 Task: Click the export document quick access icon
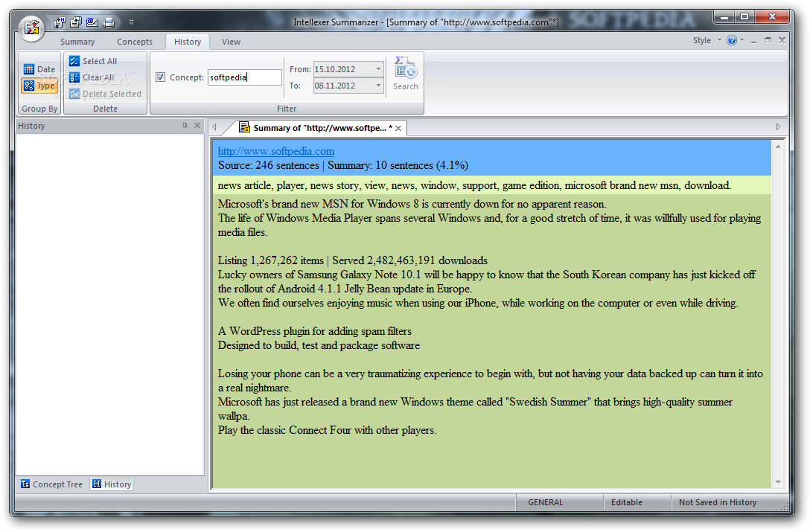[76, 22]
